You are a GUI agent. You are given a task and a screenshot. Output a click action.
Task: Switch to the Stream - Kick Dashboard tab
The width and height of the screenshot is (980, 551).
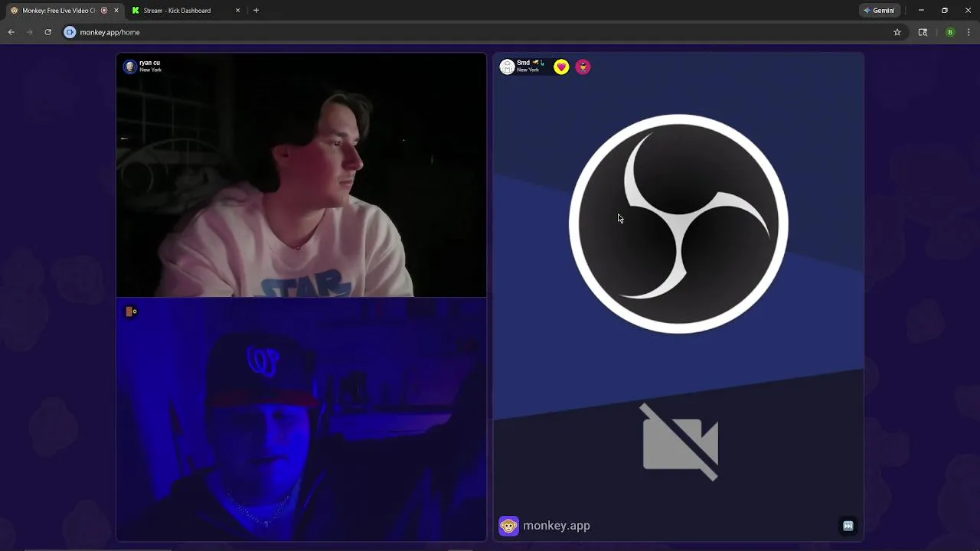185,11
